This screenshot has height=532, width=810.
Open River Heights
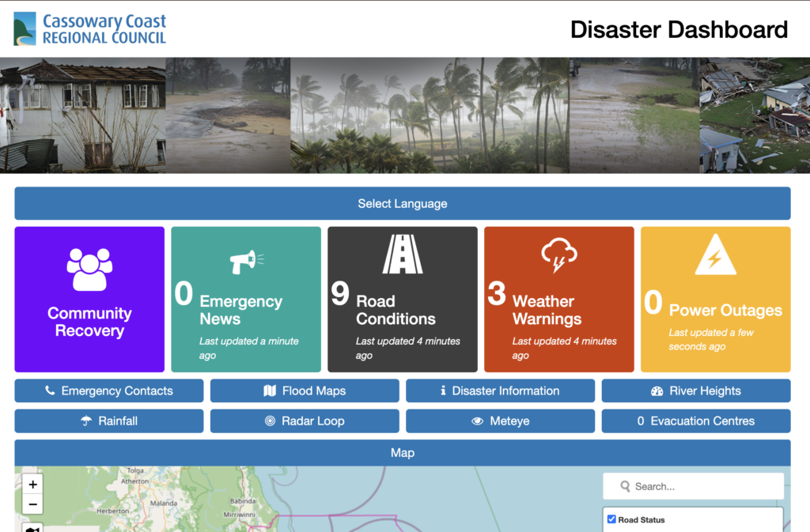click(x=696, y=391)
